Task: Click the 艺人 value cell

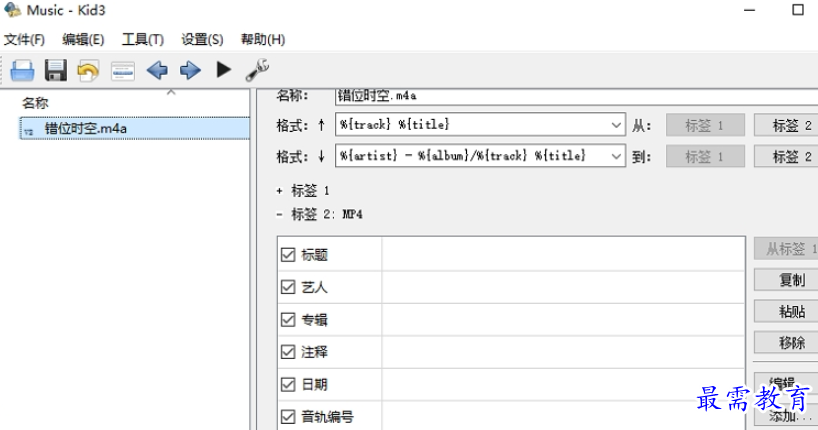Action: point(563,287)
